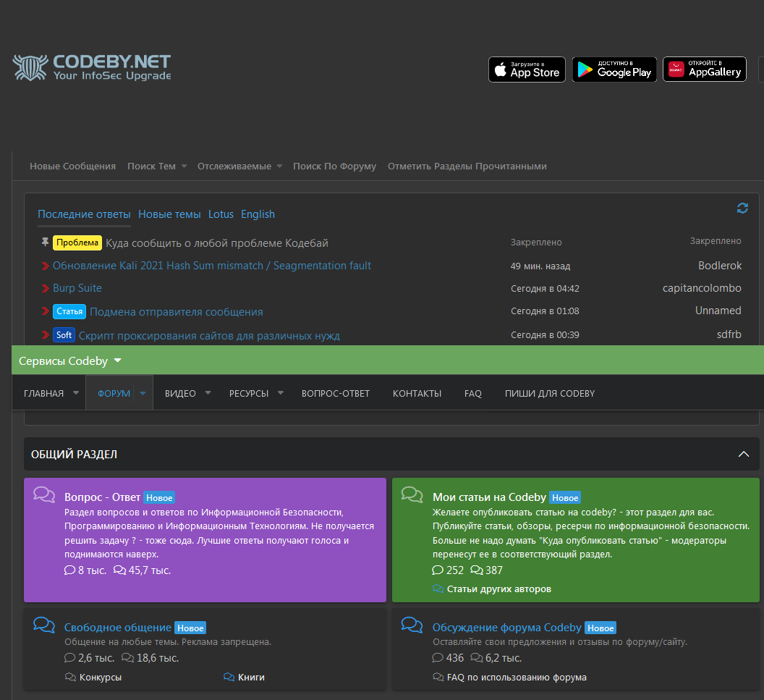Switch to the Последние ответы tab
The image size is (764, 700).
click(84, 214)
